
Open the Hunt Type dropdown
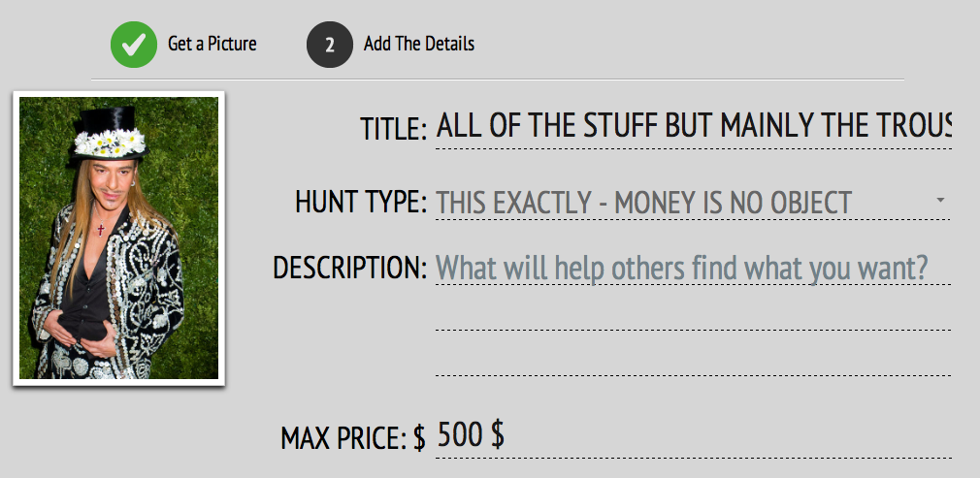679,203
